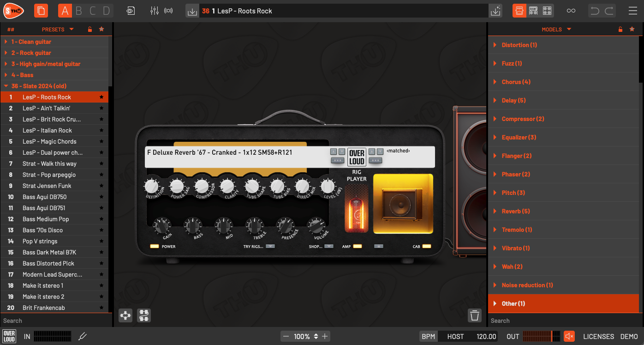The width and height of the screenshot is (644, 345).
Task: Select preset Brit Frankencab
Action: [54, 308]
